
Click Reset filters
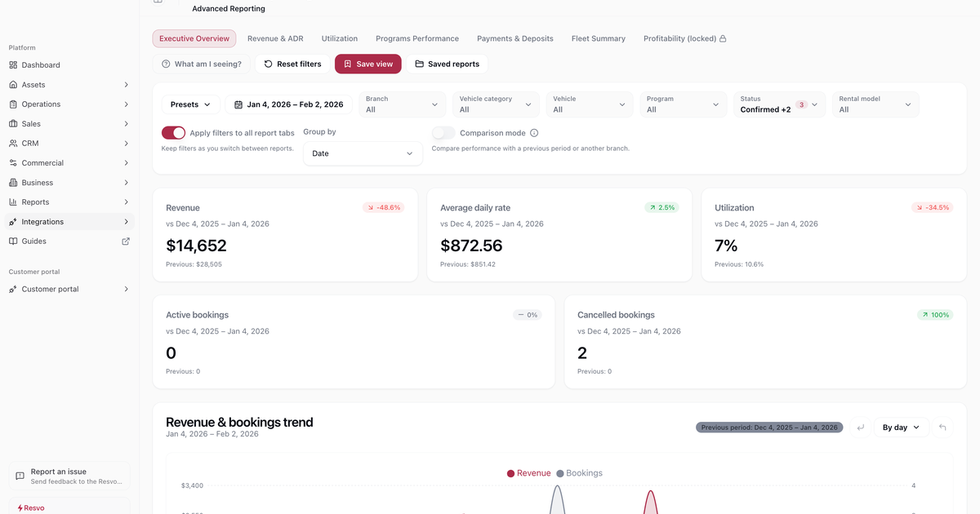292,63
